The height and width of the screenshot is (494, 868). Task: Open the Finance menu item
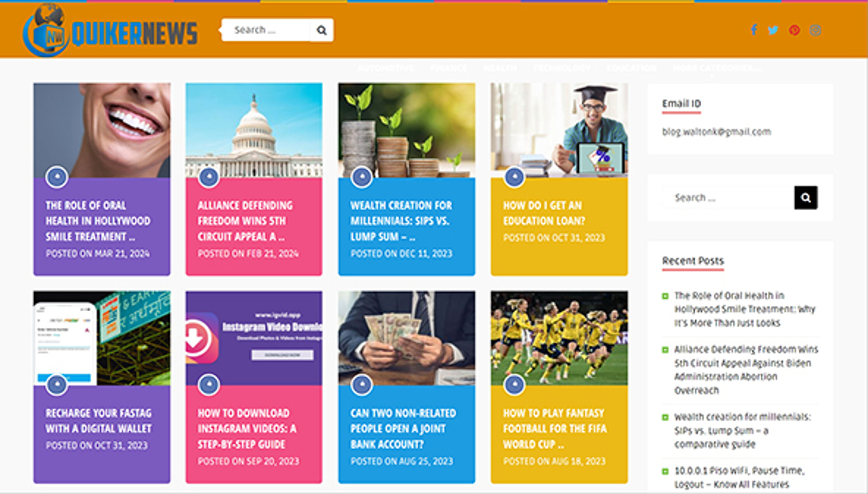coord(448,68)
